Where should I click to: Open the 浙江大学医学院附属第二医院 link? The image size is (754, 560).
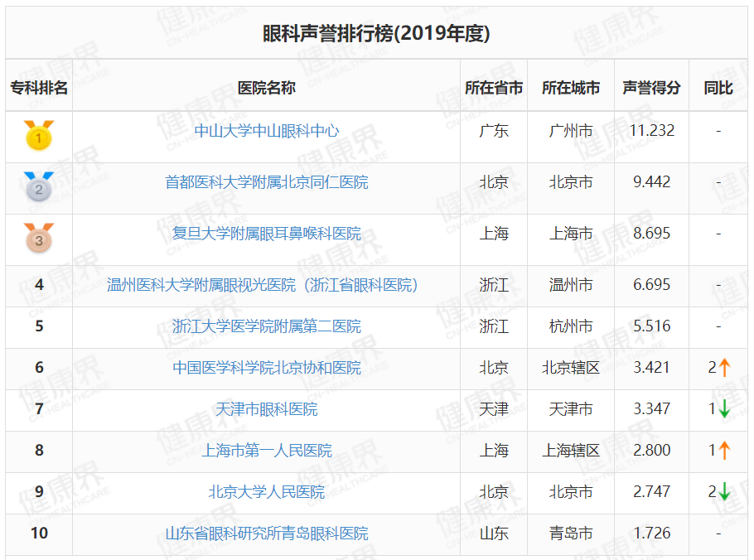click(266, 326)
